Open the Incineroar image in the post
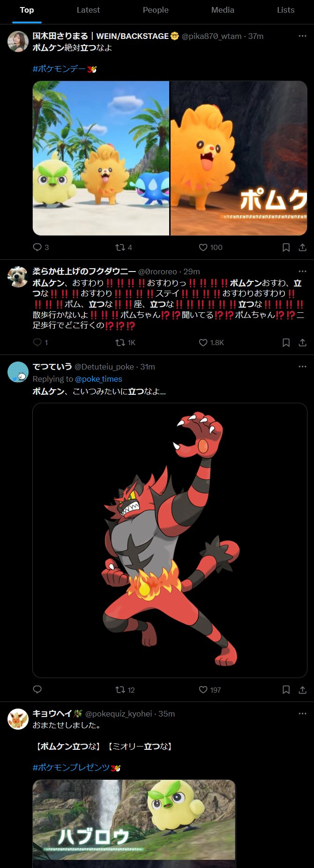Image resolution: width=314 pixels, height=868 pixels. tap(170, 540)
